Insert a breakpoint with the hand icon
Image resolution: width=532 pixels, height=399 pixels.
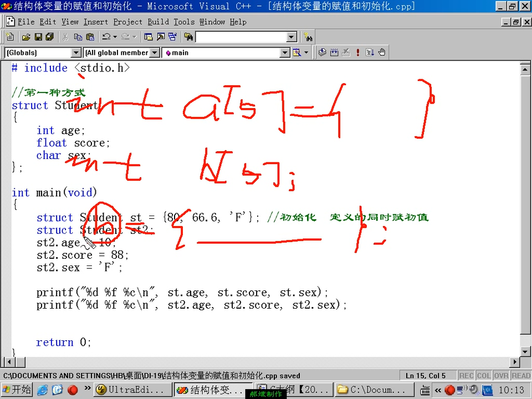382,52
